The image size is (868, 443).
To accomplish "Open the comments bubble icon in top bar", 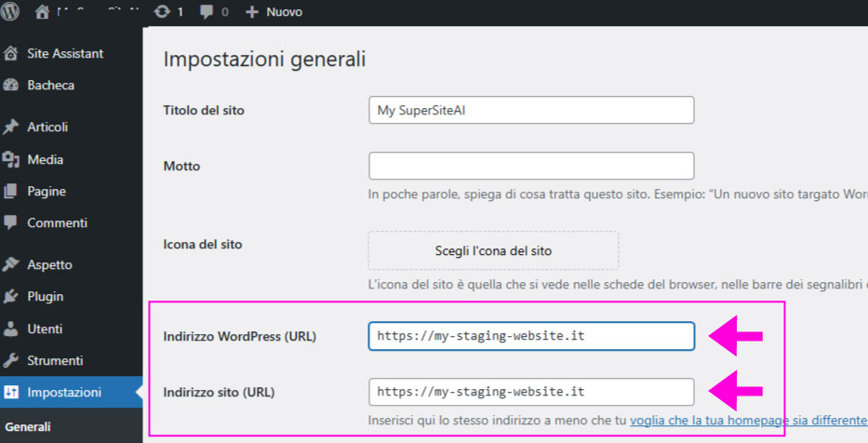I will (207, 13).
